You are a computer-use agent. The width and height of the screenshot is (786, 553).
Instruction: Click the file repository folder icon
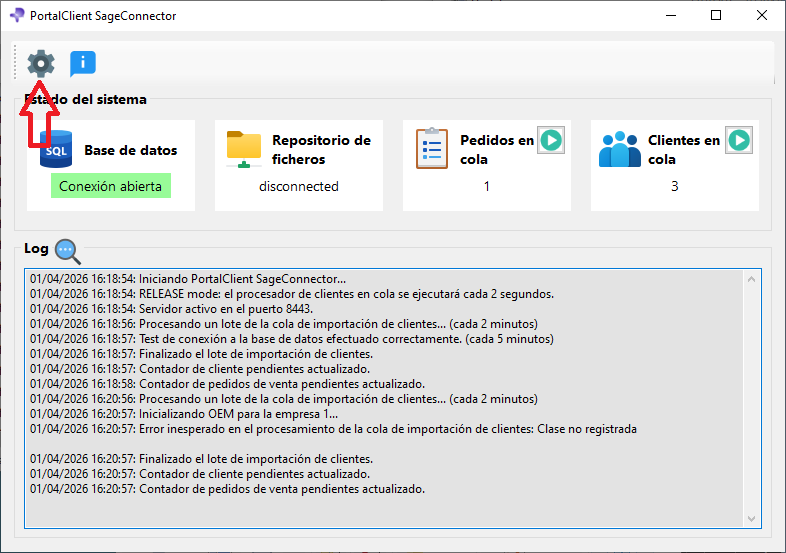click(x=244, y=149)
